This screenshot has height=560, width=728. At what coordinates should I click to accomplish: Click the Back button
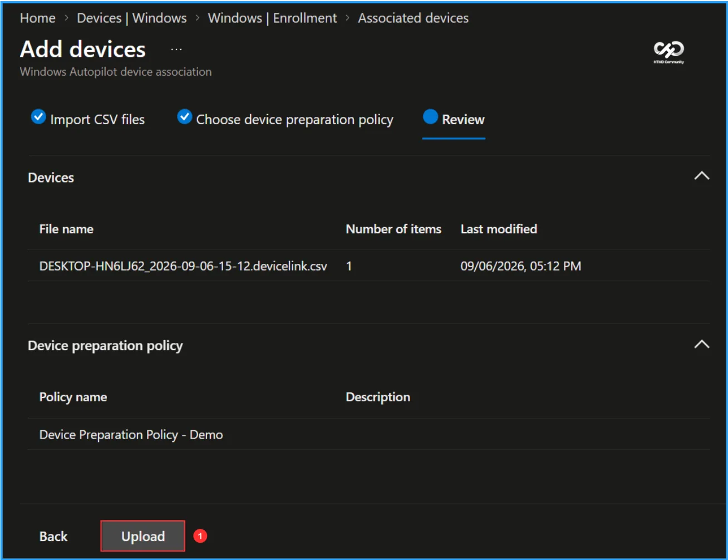(53, 537)
